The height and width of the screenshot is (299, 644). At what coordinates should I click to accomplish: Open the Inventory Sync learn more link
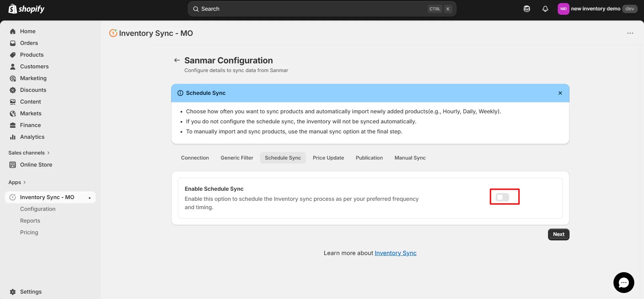click(396, 253)
